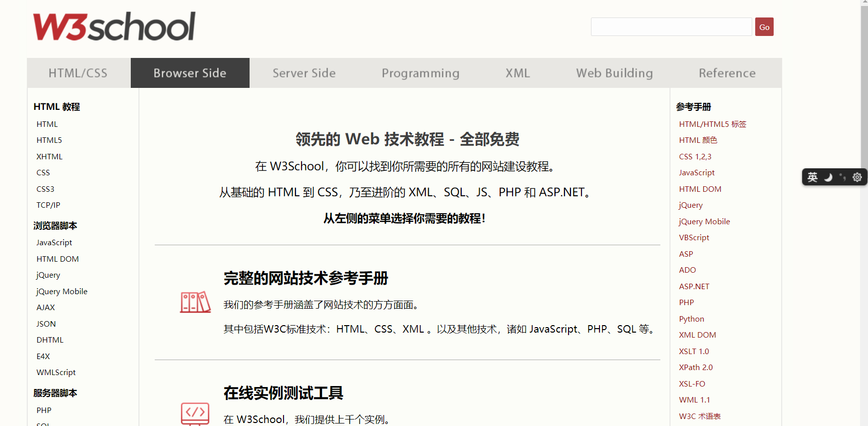Open the JSON tutorial link
Viewport: 868px width, 426px height.
[x=46, y=324]
